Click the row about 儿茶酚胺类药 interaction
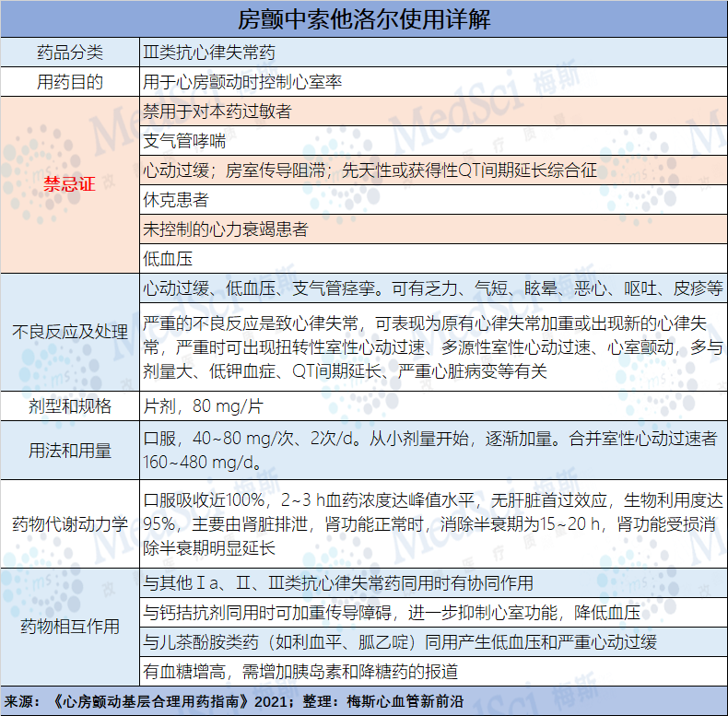The width and height of the screenshot is (728, 716). point(434,642)
